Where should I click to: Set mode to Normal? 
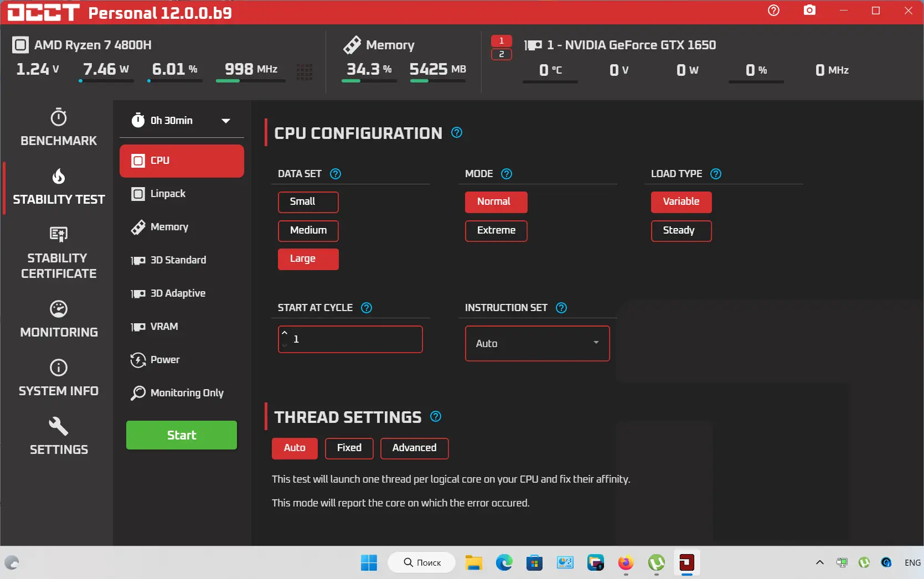tap(496, 202)
